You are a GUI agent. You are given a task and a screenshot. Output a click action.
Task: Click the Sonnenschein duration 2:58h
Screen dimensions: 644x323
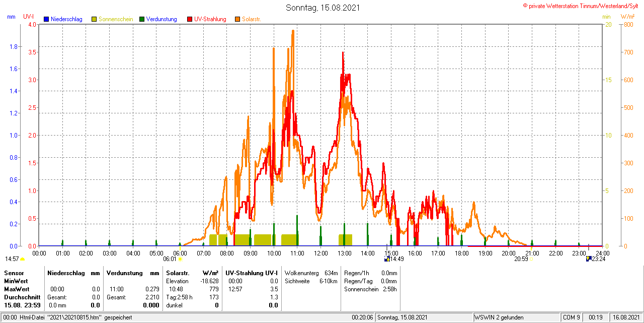click(x=389, y=289)
